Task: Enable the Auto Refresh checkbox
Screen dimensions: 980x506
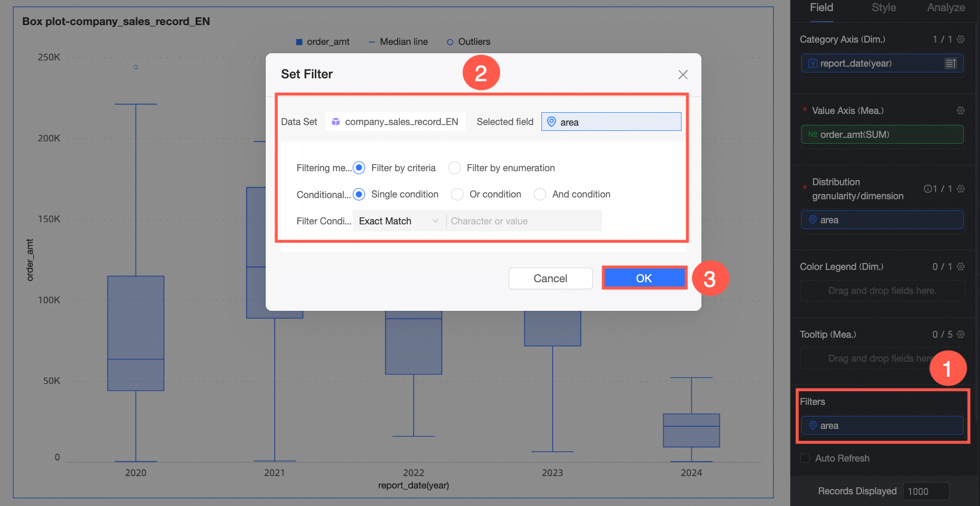Action: pos(805,458)
